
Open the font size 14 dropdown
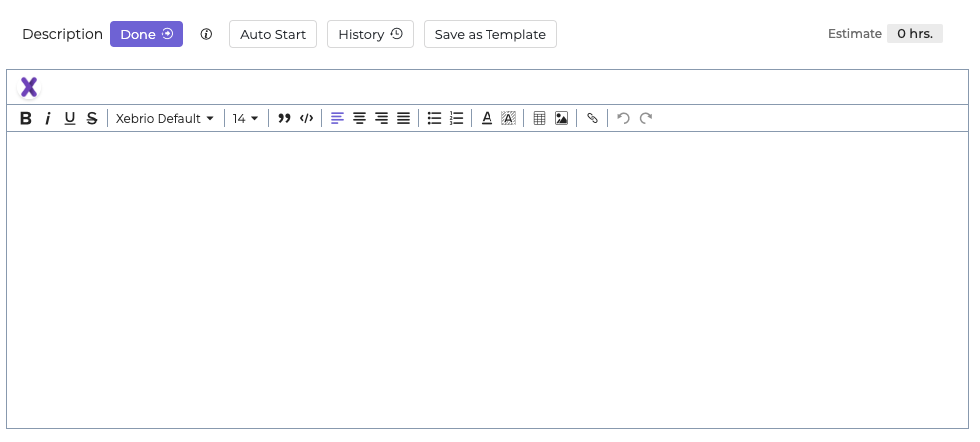[x=245, y=118]
